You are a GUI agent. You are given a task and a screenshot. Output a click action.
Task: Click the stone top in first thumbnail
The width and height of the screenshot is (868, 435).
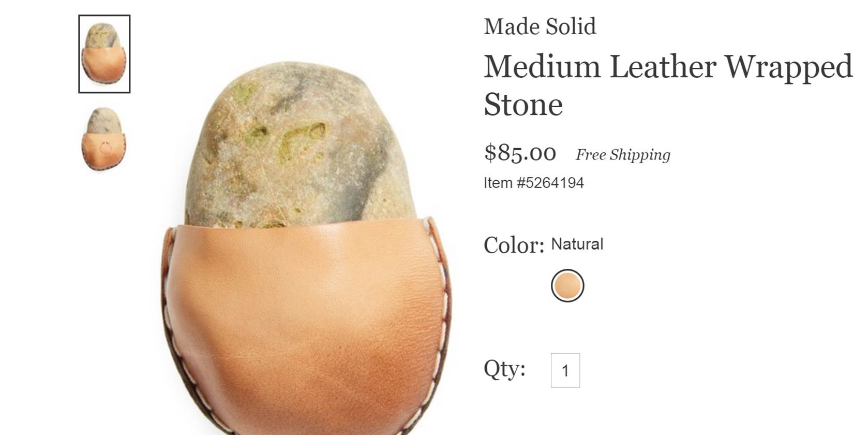pyautogui.click(x=103, y=35)
